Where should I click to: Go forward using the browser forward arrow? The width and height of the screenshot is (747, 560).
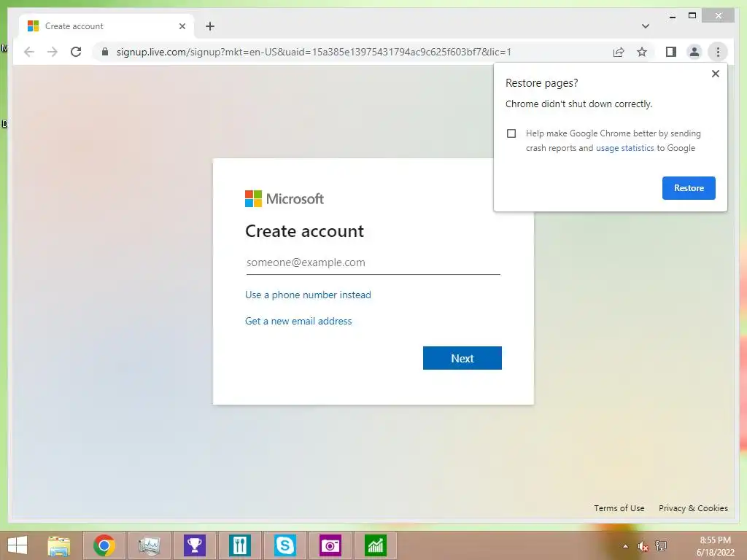[x=53, y=52]
